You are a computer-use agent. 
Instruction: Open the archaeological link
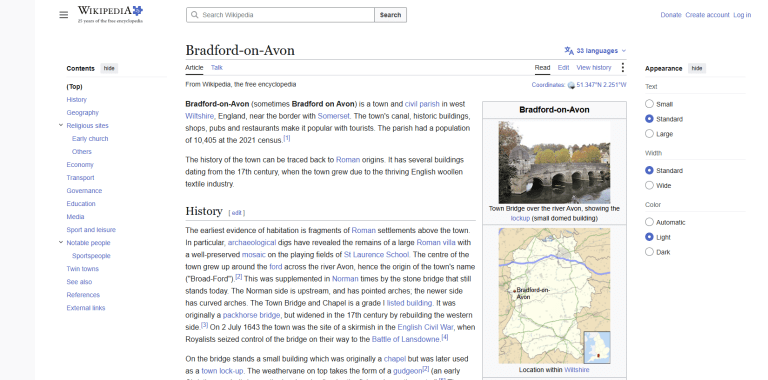coord(252,242)
